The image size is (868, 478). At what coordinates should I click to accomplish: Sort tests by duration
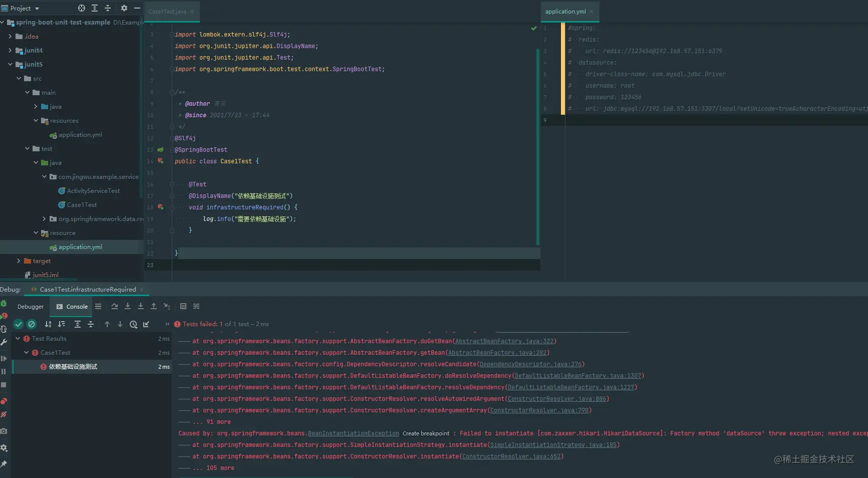pyautogui.click(x=62, y=324)
